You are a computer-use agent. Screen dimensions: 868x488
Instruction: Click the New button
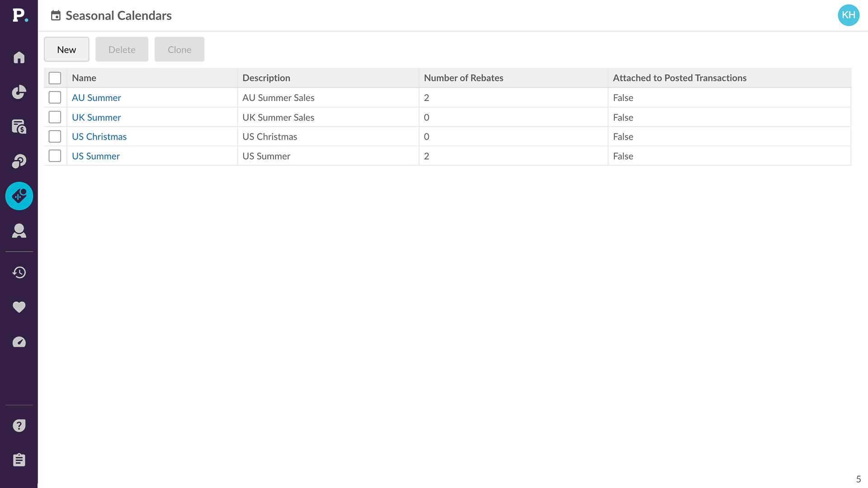[66, 50]
